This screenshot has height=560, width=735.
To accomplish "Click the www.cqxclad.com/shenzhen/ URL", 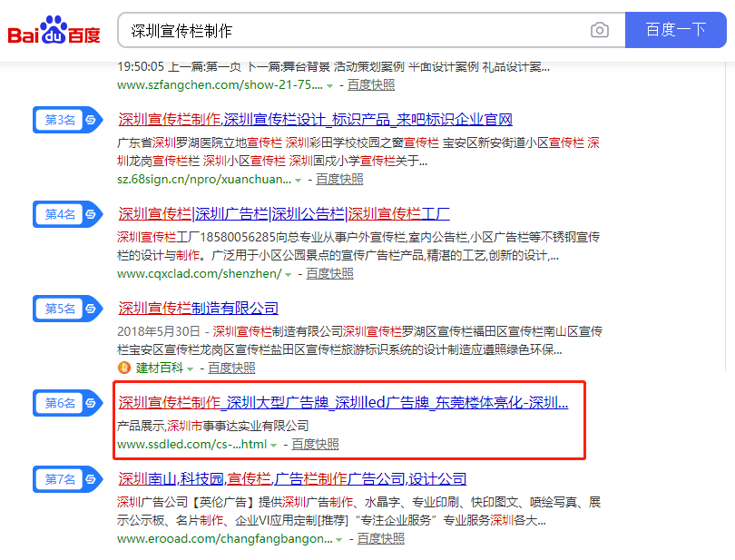I will (200, 273).
